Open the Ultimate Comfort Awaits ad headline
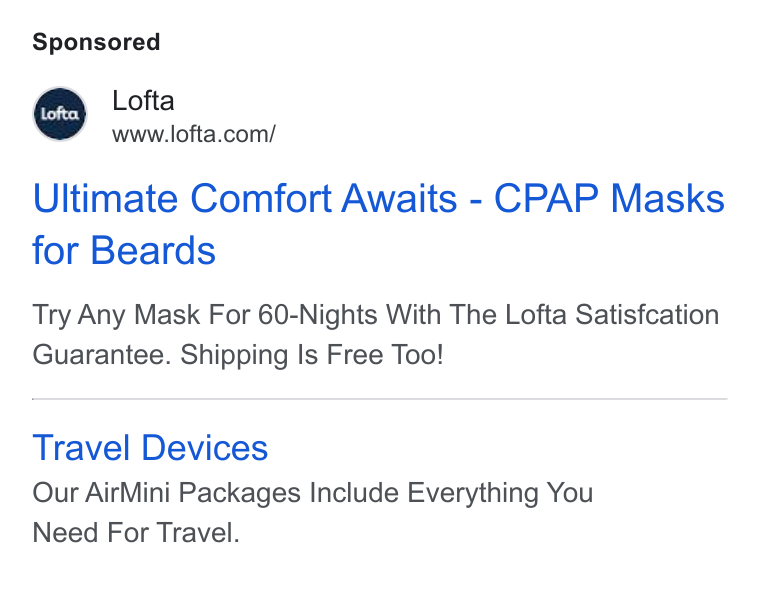The width and height of the screenshot is (760, 600). (x=378, y=224)
